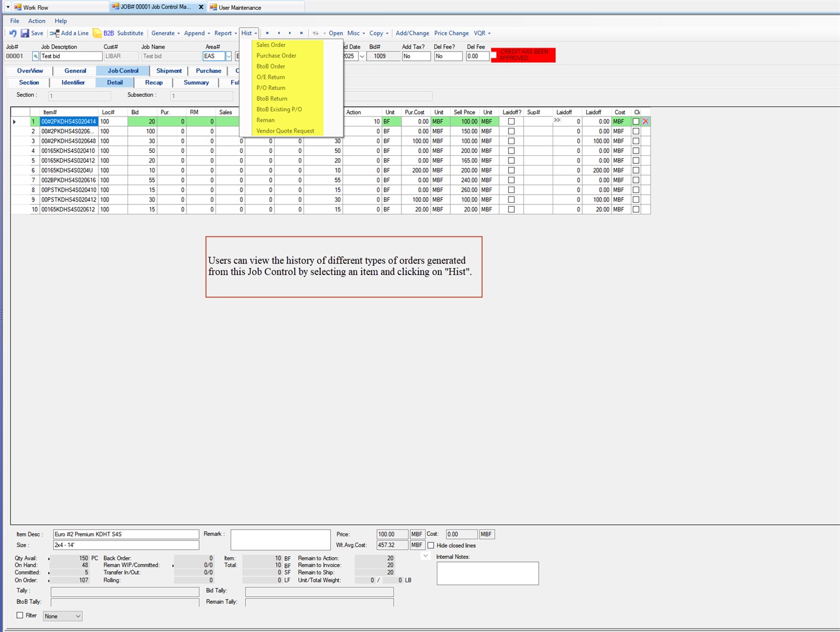This screenshot has width=840, height=632.
Task: Switch to the Recap tab
Action: pos(154,83)
